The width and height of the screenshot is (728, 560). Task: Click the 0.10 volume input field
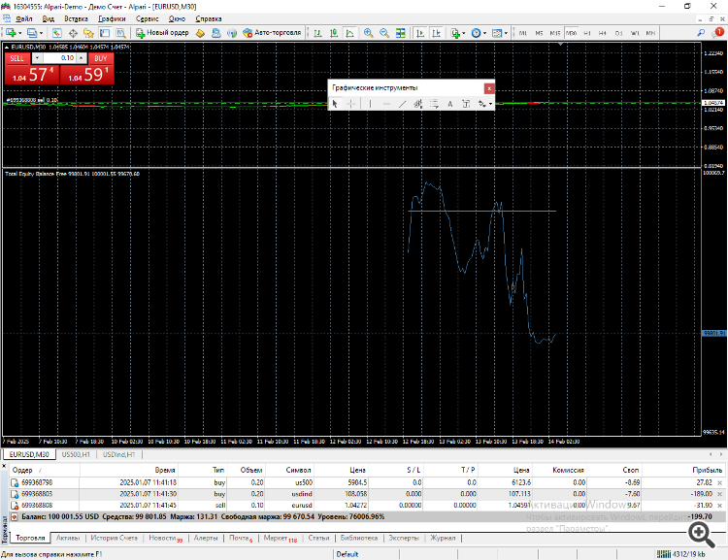click(x=59, y=57)
